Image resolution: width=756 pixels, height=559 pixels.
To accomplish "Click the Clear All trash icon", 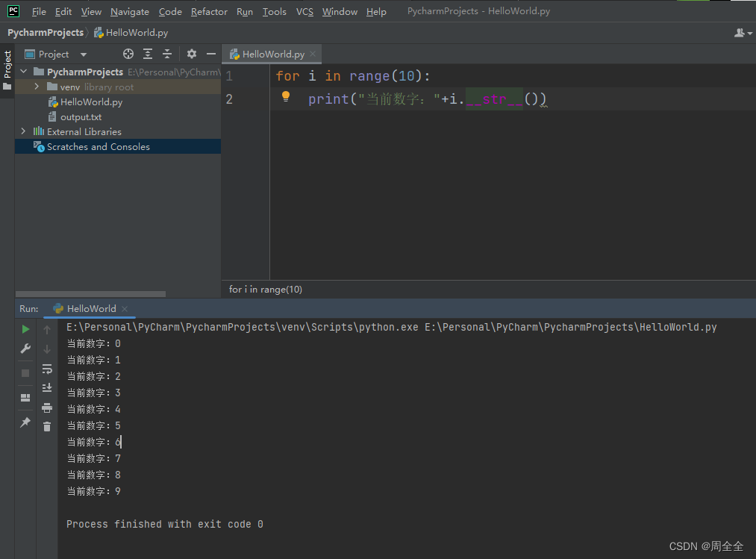I will pos(47,427).
